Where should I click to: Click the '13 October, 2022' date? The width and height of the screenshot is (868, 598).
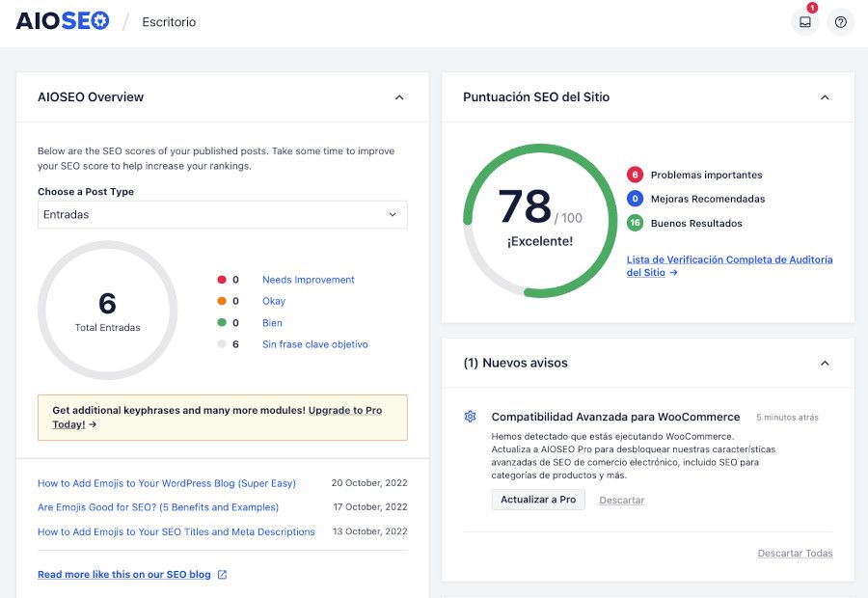369,531
